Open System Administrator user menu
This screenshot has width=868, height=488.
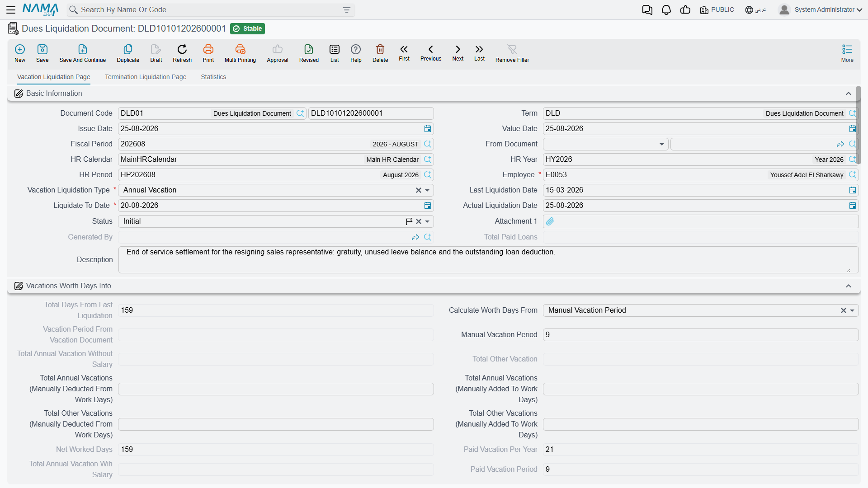pos(821,10)
